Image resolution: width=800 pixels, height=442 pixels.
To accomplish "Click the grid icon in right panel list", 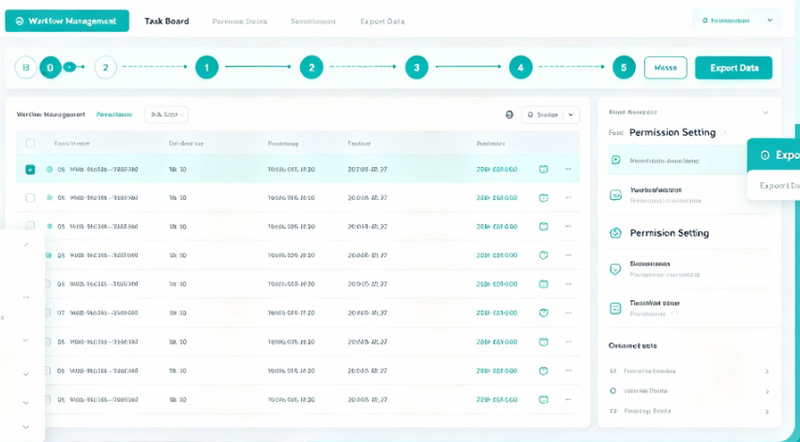I will point(615,308).
